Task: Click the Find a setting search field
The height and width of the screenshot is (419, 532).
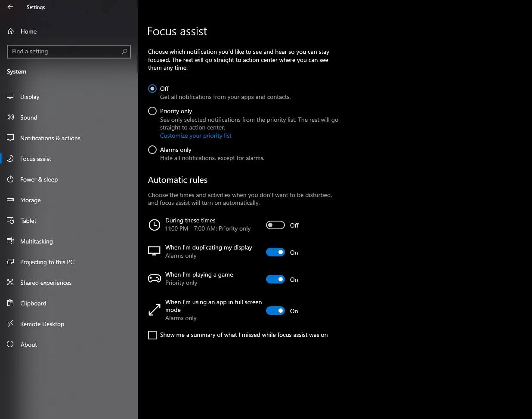Action: click(69, 51)
